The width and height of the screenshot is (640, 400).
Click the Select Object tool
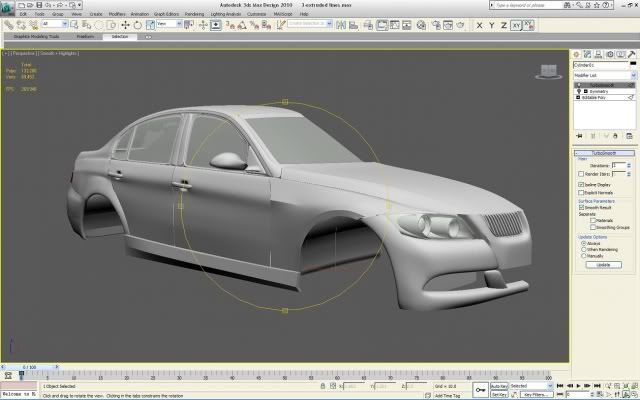tap(74, 25)
